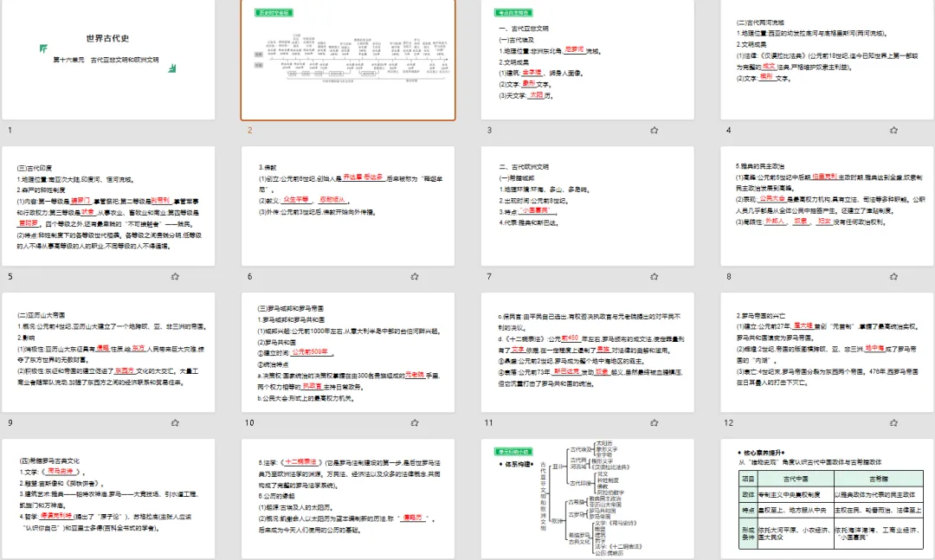Click the animation star under slide 11
Viewport: 935px width, 560px height.
(654, 422)
